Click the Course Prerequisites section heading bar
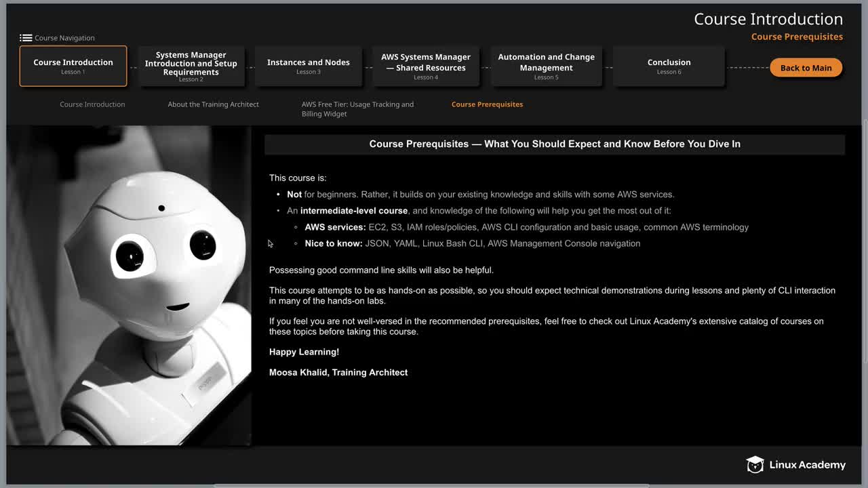 [555, 144]
